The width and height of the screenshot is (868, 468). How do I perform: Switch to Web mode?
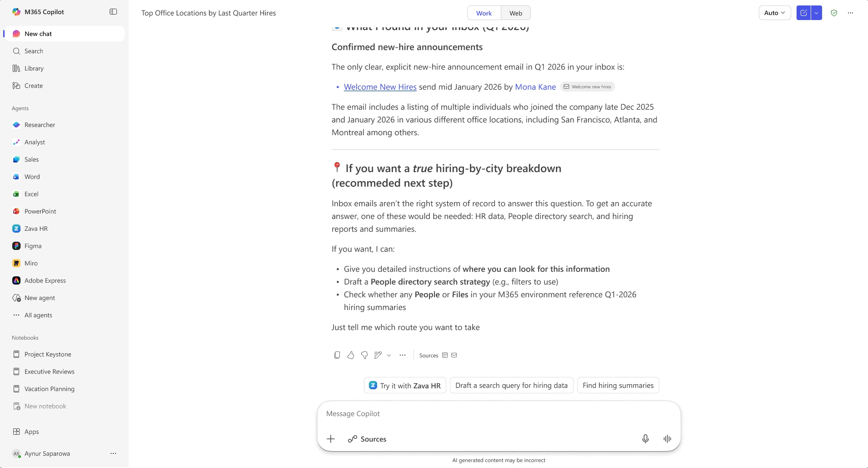(x=515, y=13)
